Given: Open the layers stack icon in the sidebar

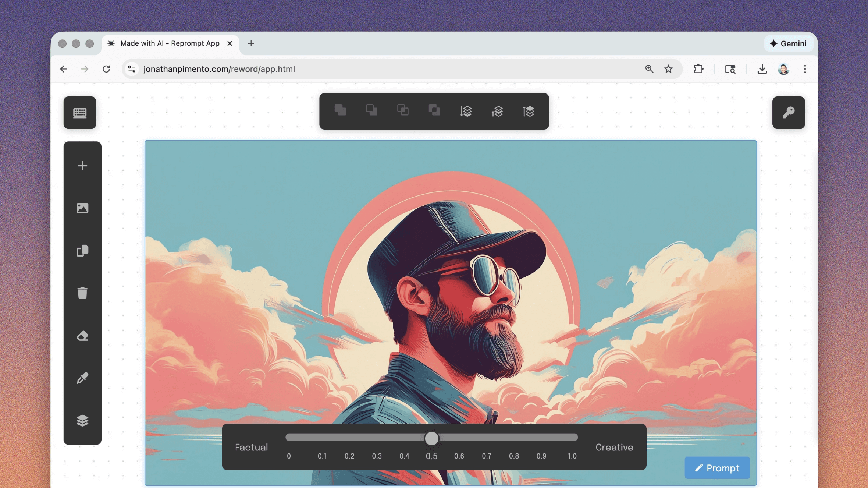Looking at the screenshot, I should tap(82, 420).
